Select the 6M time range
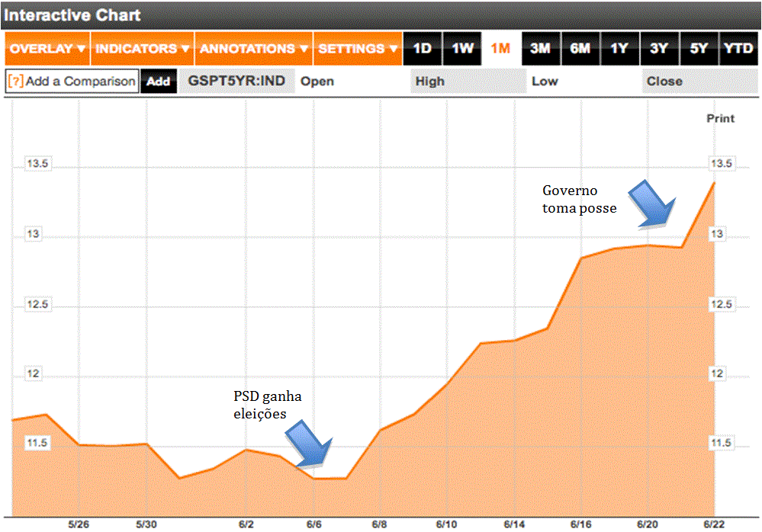This screenshot has width=762, height=532. tap(580, 49)
